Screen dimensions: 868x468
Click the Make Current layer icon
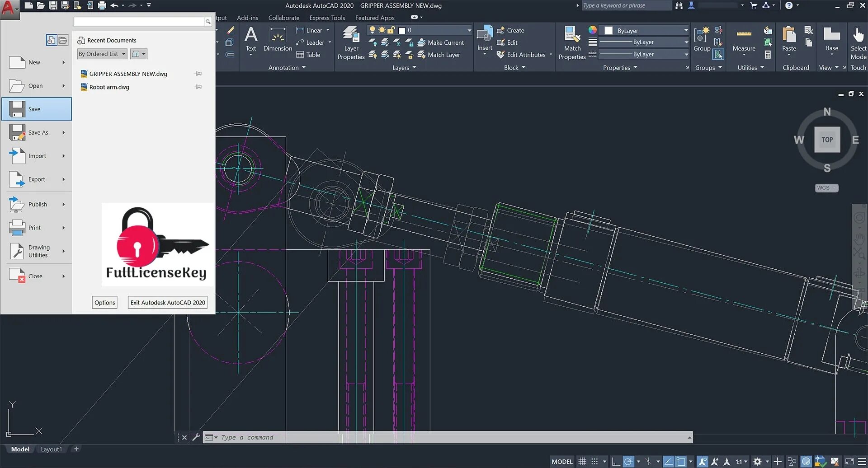tap(441, 42)
